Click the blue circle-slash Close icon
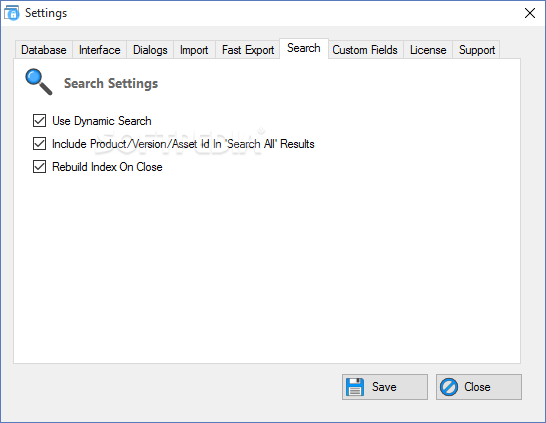 pos(449,387)
